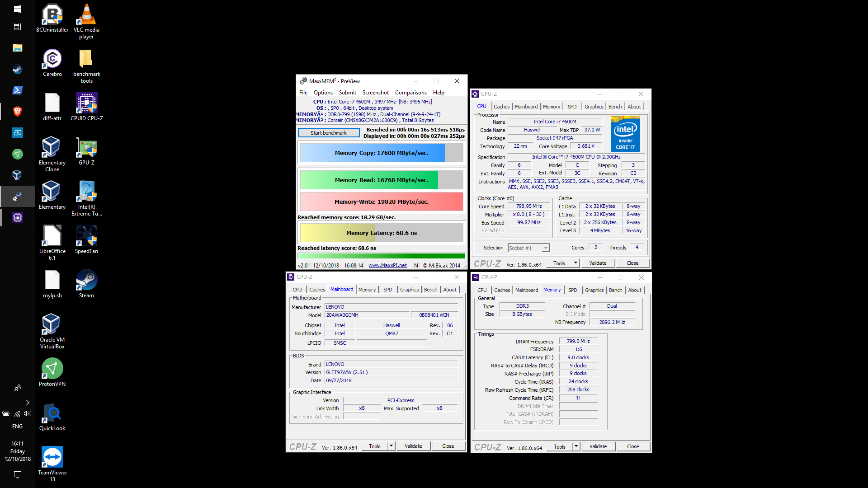Launch Steam from the desktop icon
This screenshot has width=868, height=488.
click(x=86, y=284)
